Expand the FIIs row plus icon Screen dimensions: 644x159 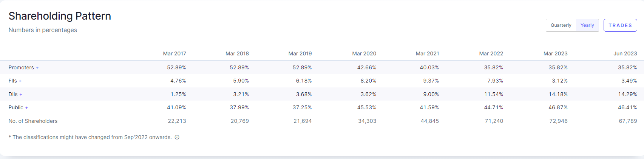[20, 81]
